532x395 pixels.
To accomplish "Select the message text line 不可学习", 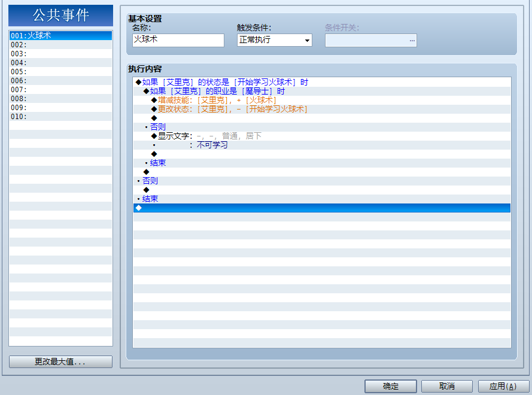I will pyautogui.click(x=322, y=145).
